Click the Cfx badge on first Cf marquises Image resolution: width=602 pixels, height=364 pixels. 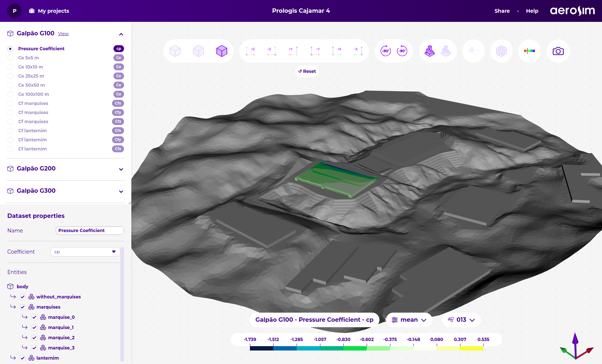(118, 103)
